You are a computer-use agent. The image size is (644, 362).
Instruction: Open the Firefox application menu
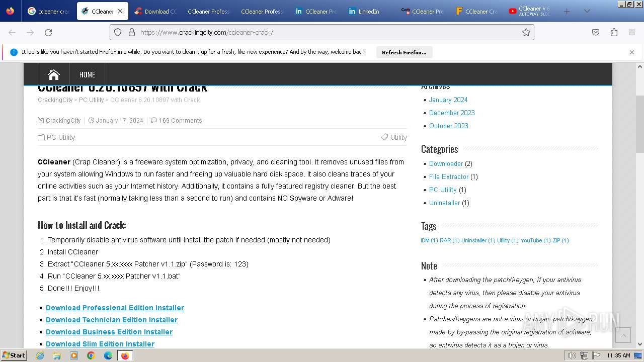[x=632, y=32]
